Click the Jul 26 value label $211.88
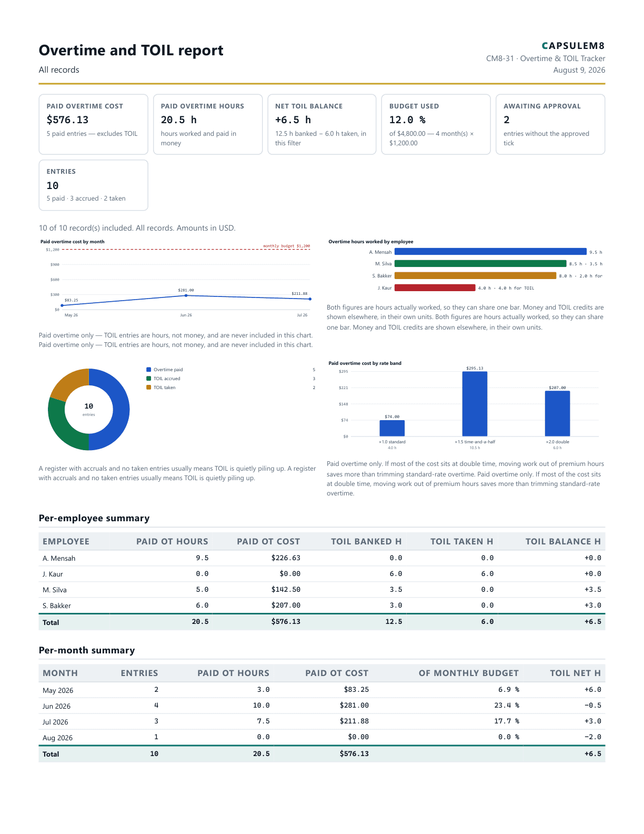The width and height of the screenshot is (644, 834). (x=299, y=293)
